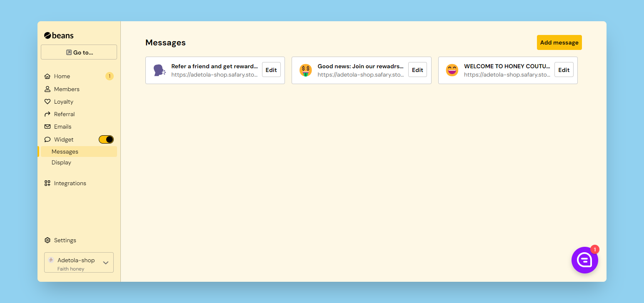The image size is (644, 303).
Task: Click the Refer a friend and get reward title
Action: coord(215,66)
